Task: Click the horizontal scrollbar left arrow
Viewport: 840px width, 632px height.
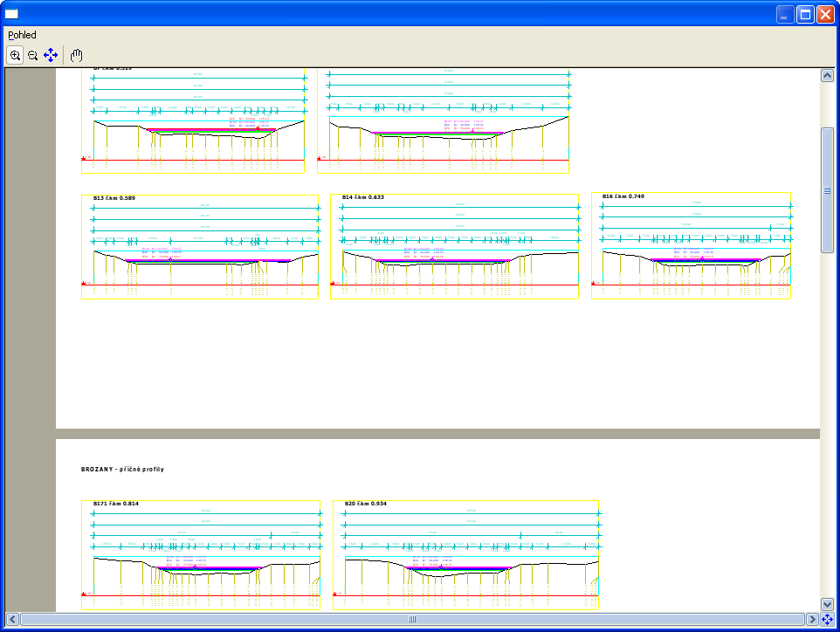Action: click(x=12, y=619)
